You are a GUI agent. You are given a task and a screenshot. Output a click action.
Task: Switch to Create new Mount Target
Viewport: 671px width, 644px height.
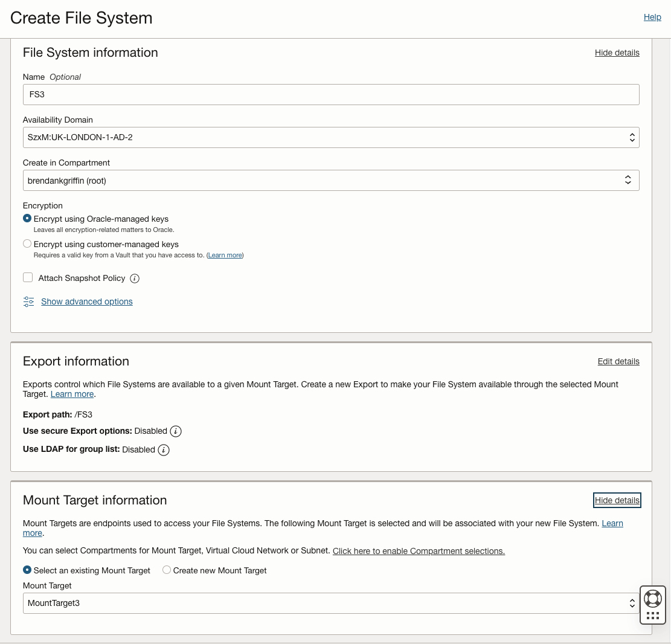click(x=167, y=570)
